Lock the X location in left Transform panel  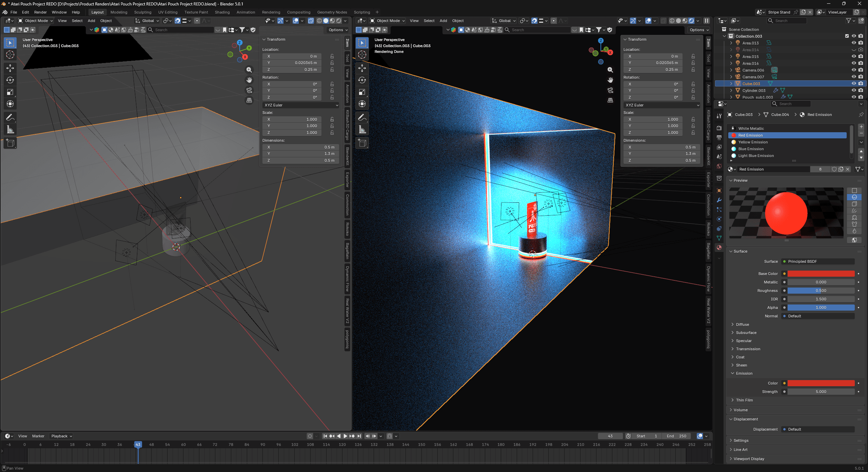pyautogui.click(x=332, y=56)
